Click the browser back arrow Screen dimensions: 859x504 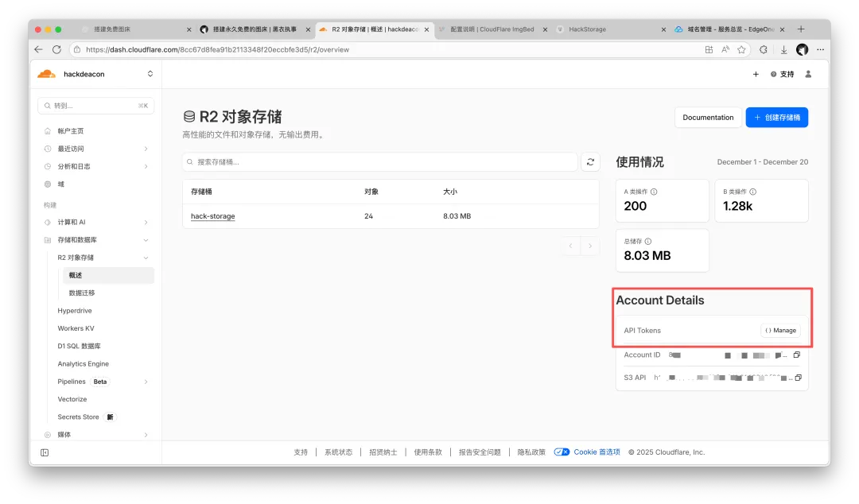38,49
